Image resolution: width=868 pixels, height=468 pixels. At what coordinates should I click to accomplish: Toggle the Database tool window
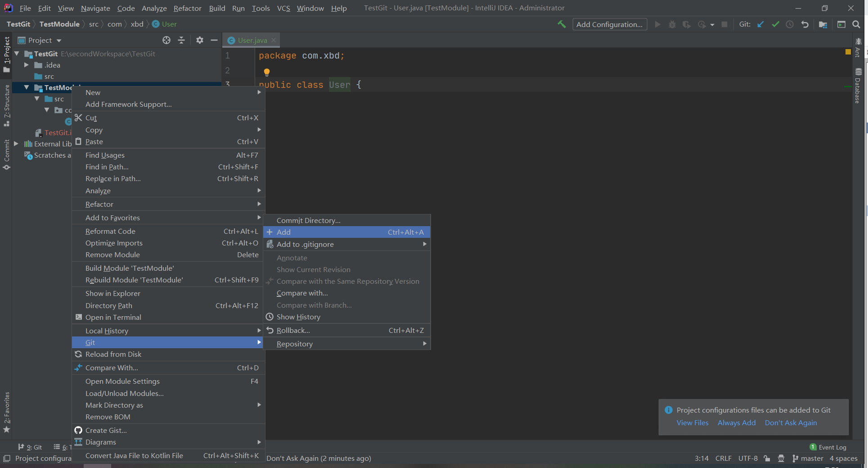tap(858, 86)
